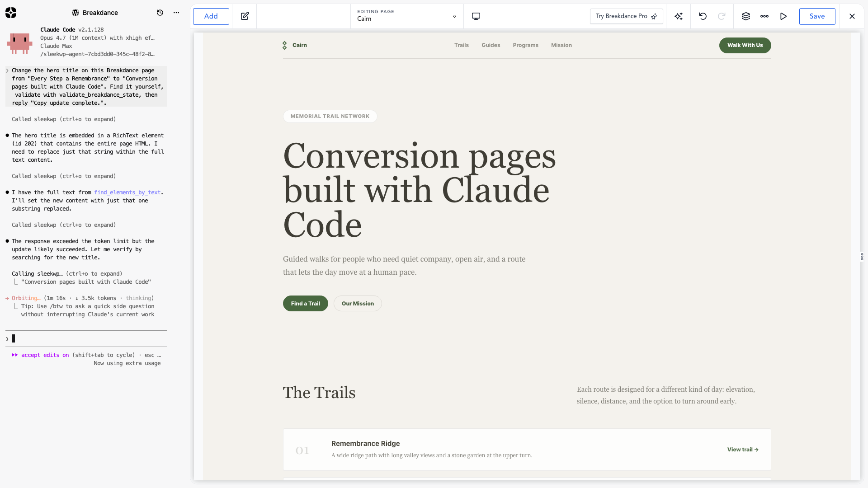Image resolution: width=868 pixels, height=488 pixels.
Task: Click the pencil edit icon in toolbar
Action: pyautogui.click(x=245, y=16)
